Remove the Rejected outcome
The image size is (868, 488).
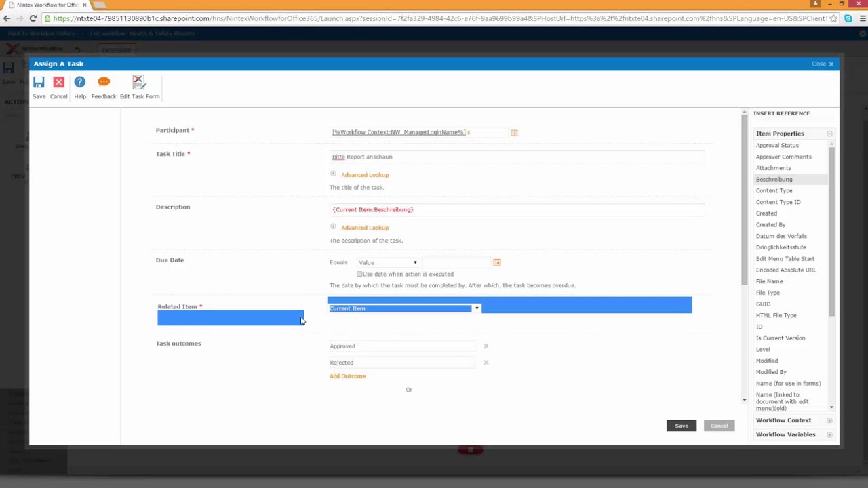(x=486, y=363)
